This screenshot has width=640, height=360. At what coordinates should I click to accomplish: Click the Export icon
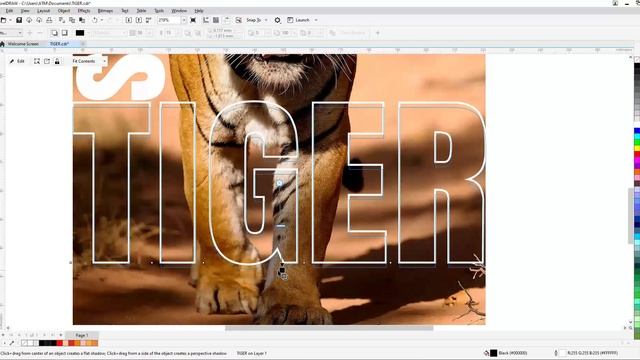tap(139, 20)
